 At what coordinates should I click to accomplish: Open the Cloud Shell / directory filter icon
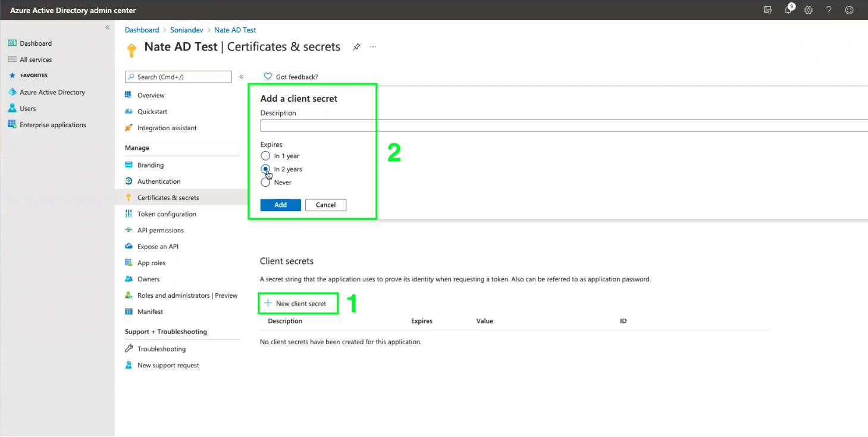click(x=768, y=10)
